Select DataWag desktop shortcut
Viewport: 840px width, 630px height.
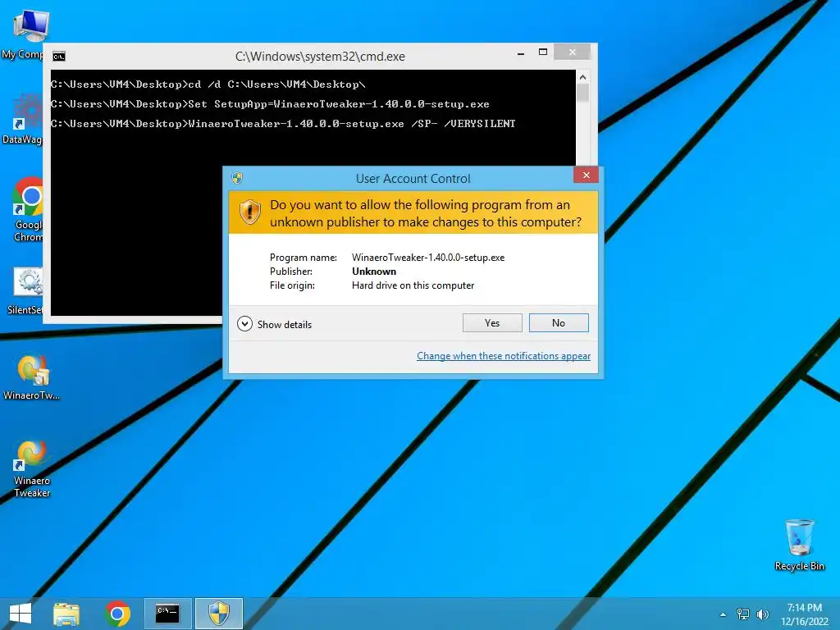pos(22,119)
